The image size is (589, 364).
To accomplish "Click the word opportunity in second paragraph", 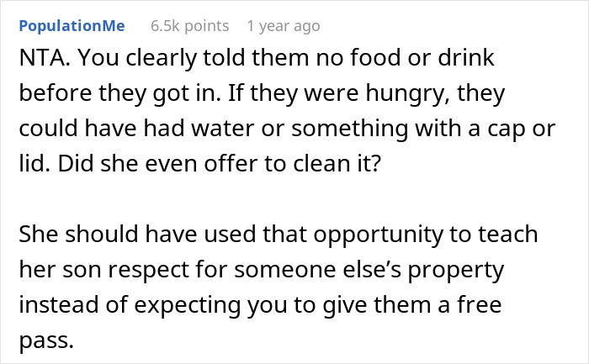I will (x=379, y=235).
